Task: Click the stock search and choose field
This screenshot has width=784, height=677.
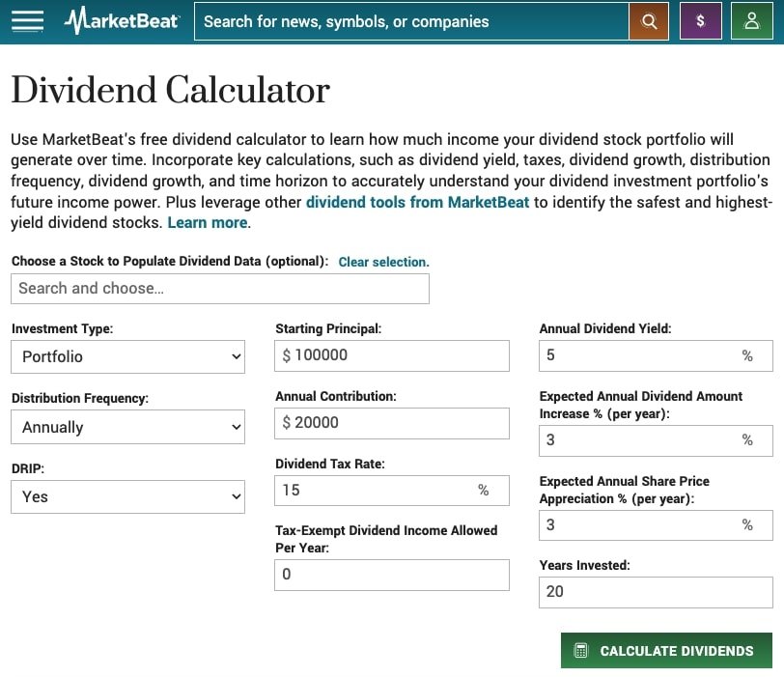Action: tap(219, 288)
